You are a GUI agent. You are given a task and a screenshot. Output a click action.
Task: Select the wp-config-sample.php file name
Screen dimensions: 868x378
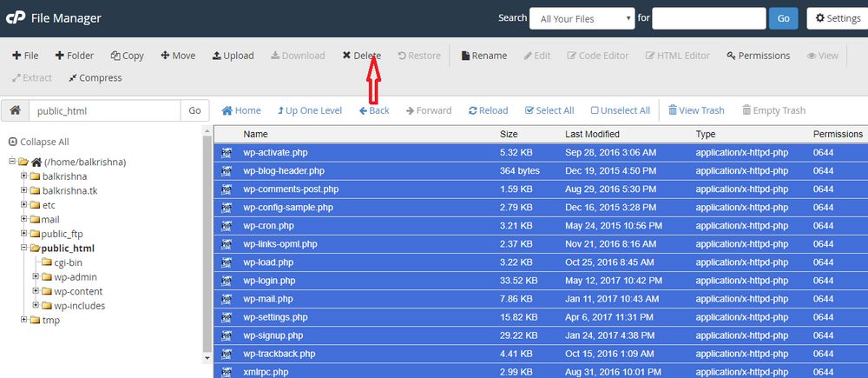pos(288,208)
